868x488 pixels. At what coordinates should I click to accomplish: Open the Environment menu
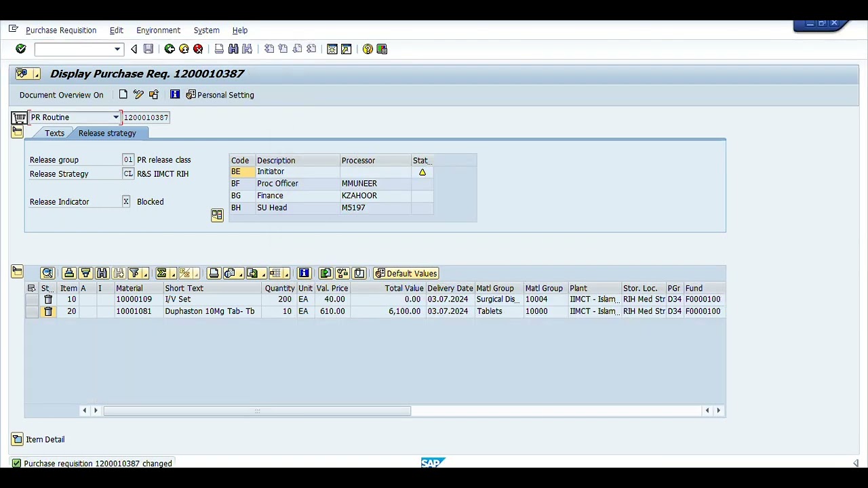coord(158,30)
